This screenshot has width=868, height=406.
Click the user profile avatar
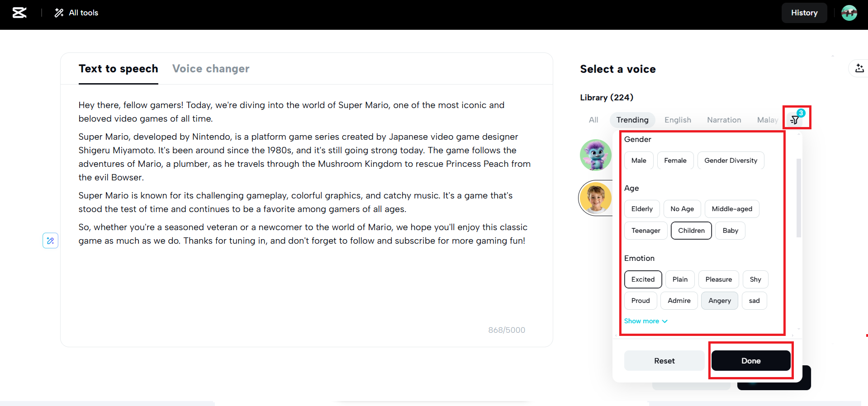(x=849, y=13)
